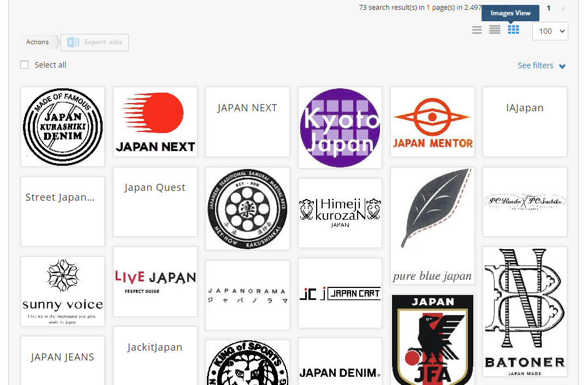The width and height of the screenshot is (588, 385).
Task: Select the pure blue japan leaf logo
Action: tap(432, 226)
